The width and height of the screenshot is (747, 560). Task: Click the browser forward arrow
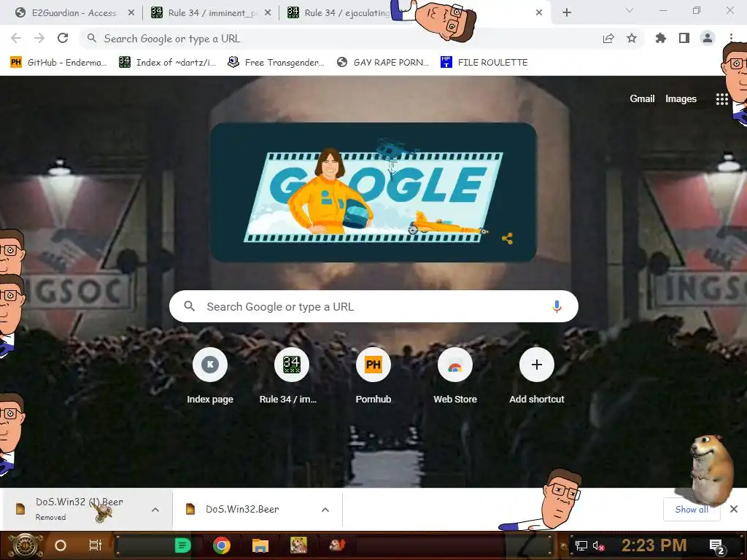(x=39, y=38)
